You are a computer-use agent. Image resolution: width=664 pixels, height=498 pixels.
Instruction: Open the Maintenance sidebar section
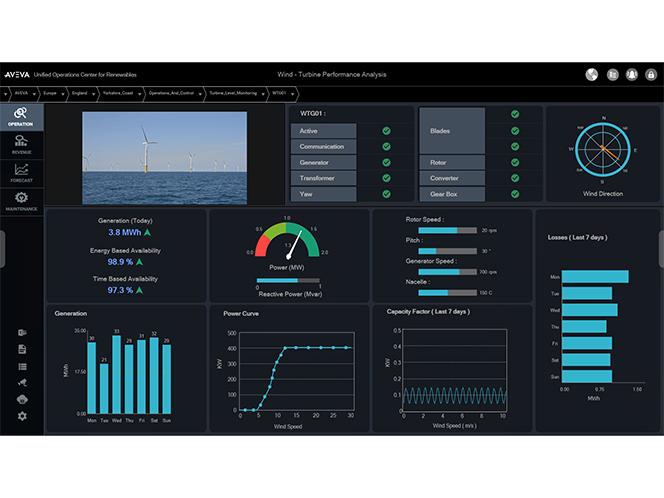[x=21, y=201]
